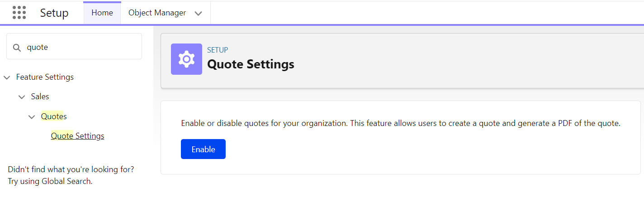Click the quotes feature description paragraph
Screen dimensions: 644x222
[x=400, y=123]
